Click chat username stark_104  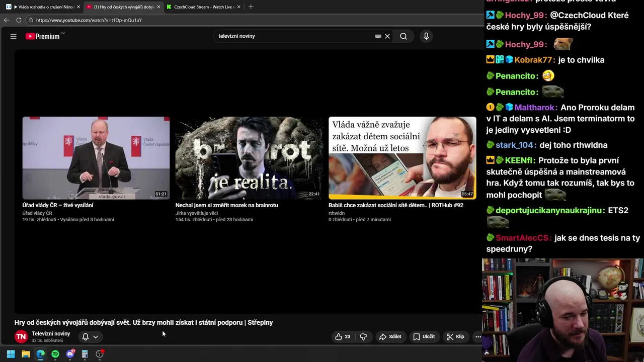point(514,145)
